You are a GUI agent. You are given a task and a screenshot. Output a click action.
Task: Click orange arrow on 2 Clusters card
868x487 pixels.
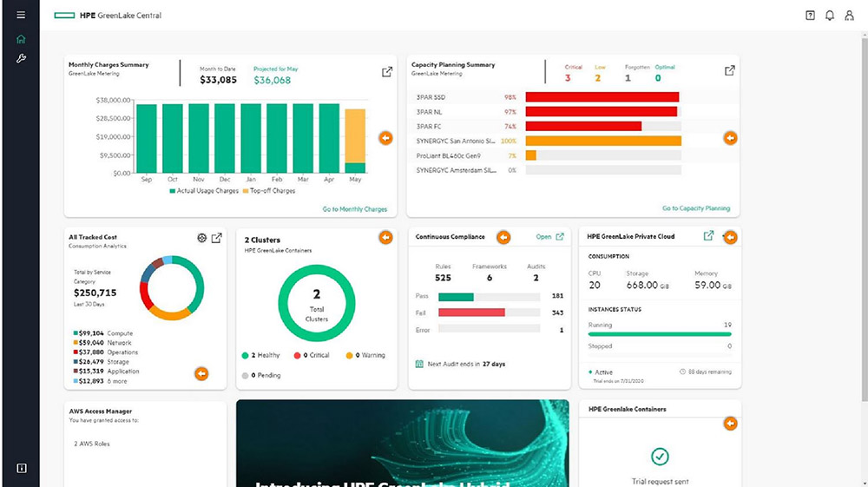386,237
